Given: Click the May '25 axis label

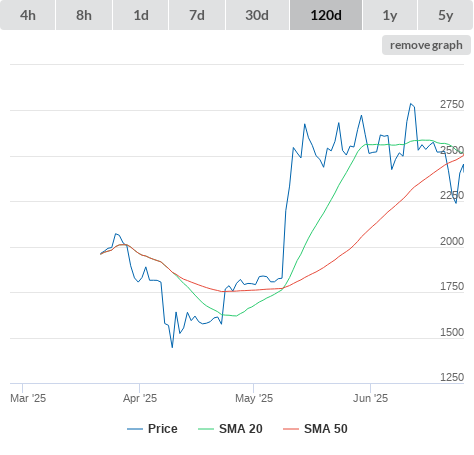Looking at the screenshot, I should point(254,398).
